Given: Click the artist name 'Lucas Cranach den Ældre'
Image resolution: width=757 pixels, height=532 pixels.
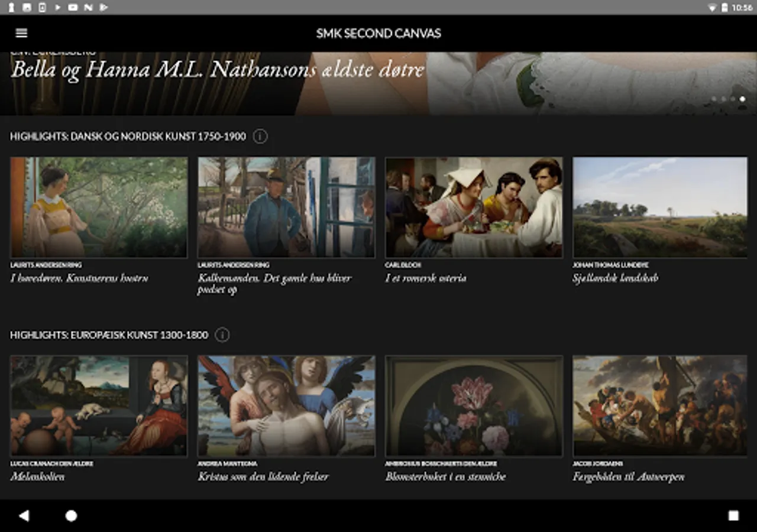Looking at the screenshot, I should pyautogui.click(x=51, y=463).
